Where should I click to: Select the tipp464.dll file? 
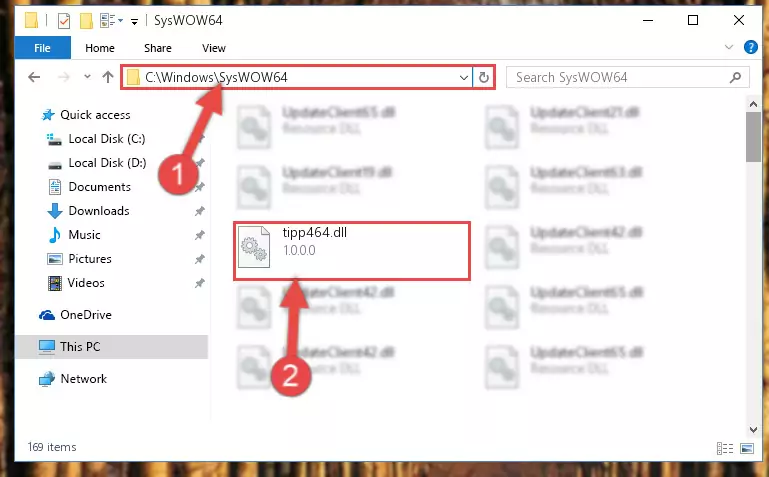coord(352,251)
